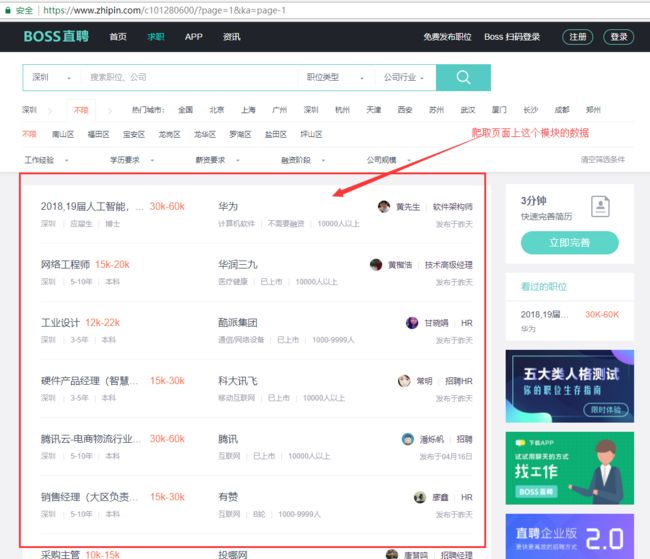Filter by district 盐田区
The width and height of the screenshot is (650, 559).
(276, 134)
